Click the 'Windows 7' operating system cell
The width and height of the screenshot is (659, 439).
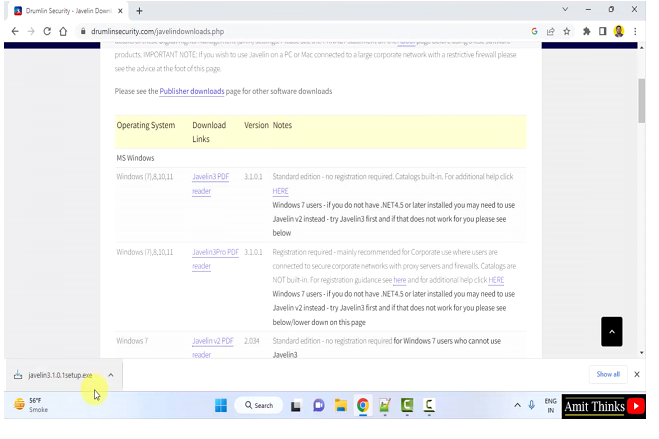tap(132, 341)
